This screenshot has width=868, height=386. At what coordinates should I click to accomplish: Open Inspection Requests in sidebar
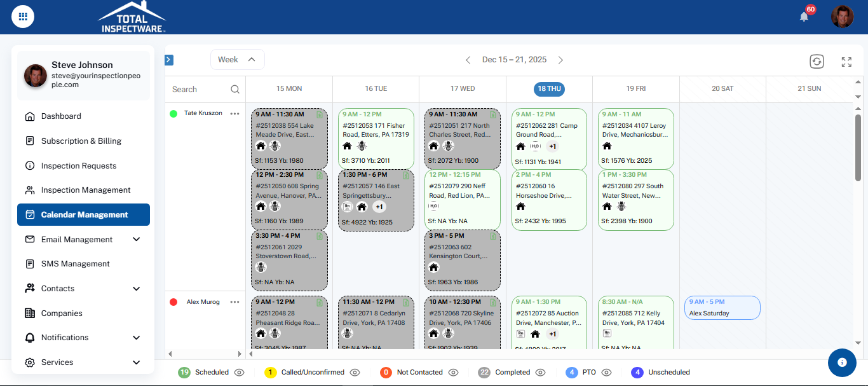(x=79, y=166)
